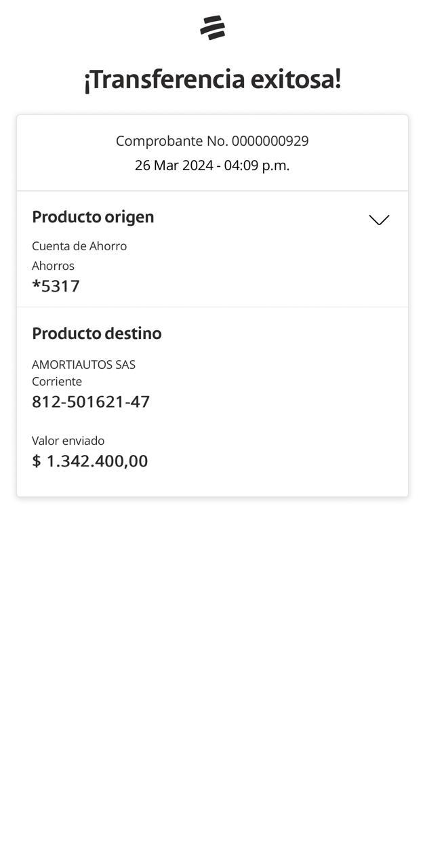Click the "Producto origen" heading
Image resolution: width=425 pixels, height=868 pixels.
tap(93, 217)
